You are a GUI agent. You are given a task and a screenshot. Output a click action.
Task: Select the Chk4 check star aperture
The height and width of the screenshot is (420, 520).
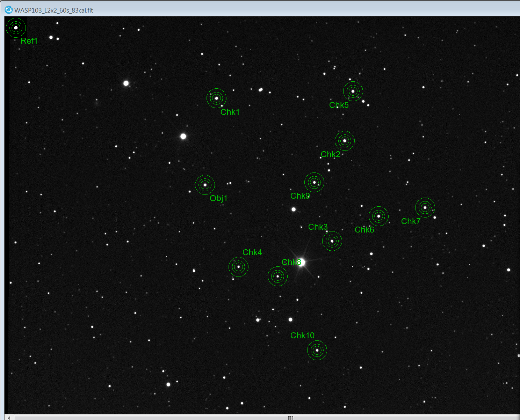click(x=238, y=267)
